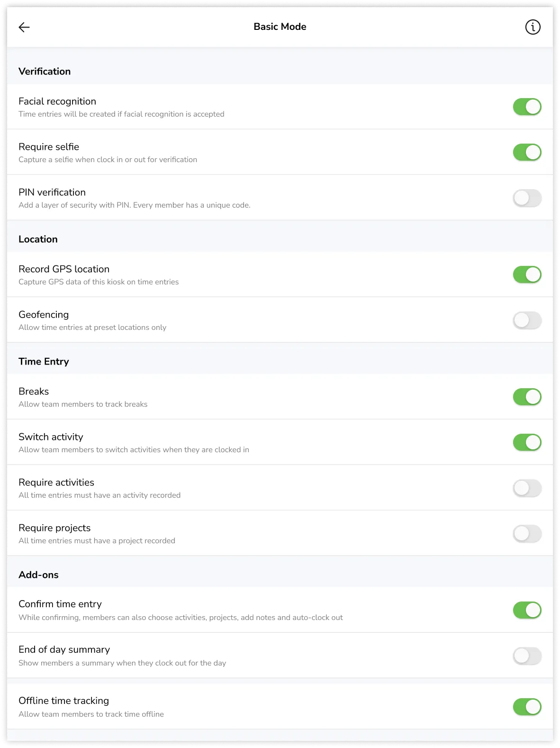Open the info icon in header
560x748 pixels.
point(533,27)
